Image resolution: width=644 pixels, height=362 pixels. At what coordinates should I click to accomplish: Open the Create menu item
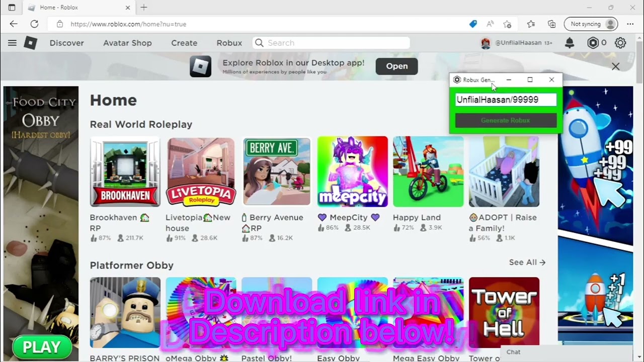click(184, 43)
